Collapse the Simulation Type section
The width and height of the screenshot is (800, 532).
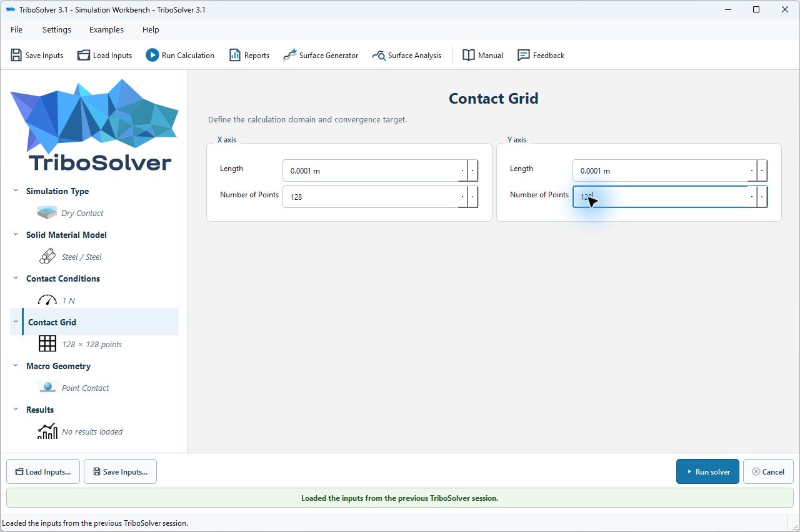(16, 191)
